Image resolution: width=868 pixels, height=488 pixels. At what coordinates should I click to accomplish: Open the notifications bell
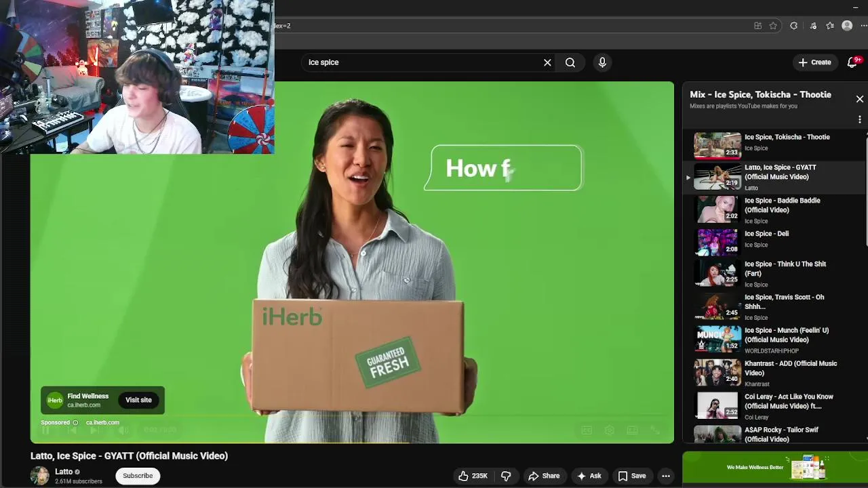tap(852, 62)
